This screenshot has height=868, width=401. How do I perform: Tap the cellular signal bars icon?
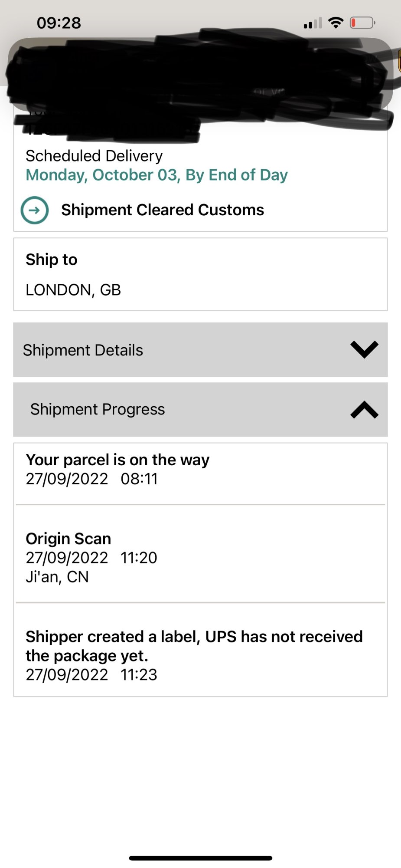(313, 23)
